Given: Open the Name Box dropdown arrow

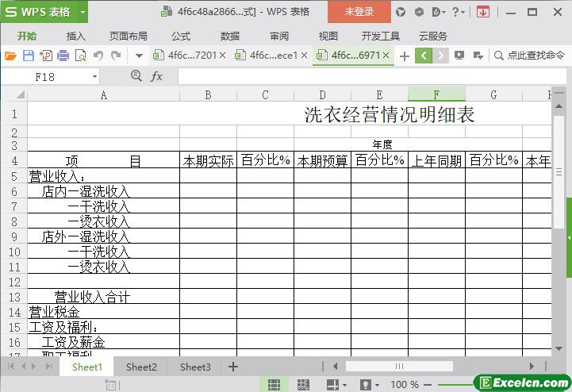Looking at the screenshot, I should 95,77.
